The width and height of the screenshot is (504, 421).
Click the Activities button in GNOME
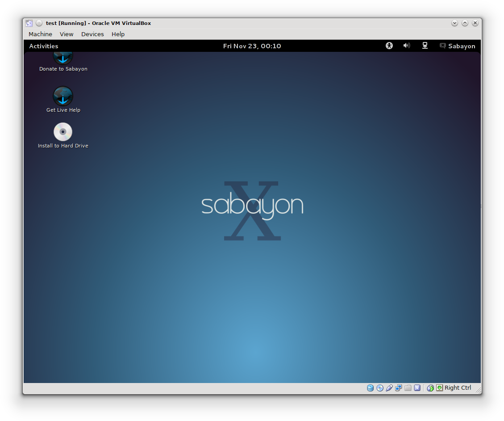coord(44,46)
